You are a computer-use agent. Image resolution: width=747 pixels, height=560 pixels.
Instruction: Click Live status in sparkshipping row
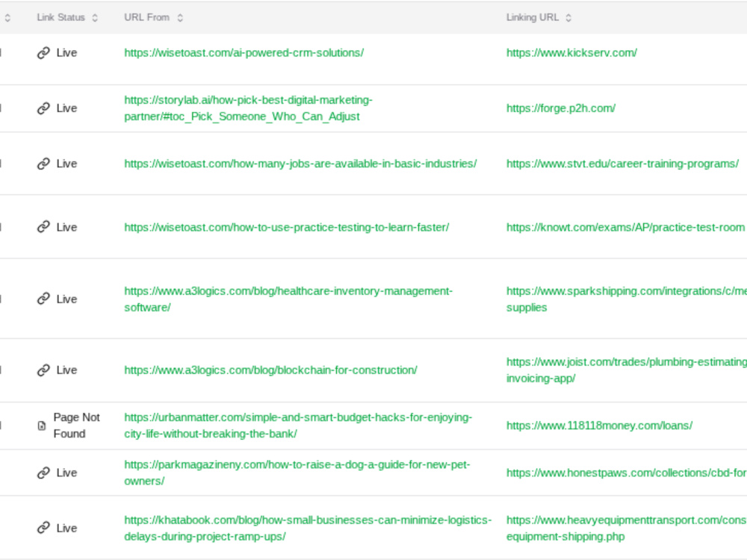pyautogui.click(x=66, y=299)
